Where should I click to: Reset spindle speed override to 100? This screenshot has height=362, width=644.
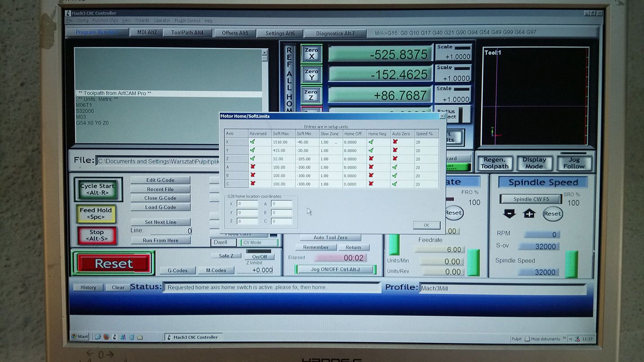coord(552,214)
